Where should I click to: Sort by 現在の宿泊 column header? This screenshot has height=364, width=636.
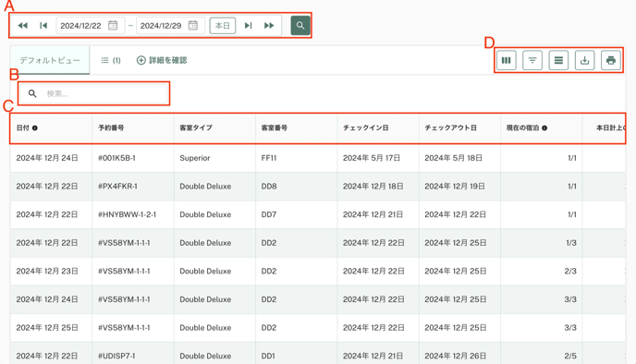522,128
